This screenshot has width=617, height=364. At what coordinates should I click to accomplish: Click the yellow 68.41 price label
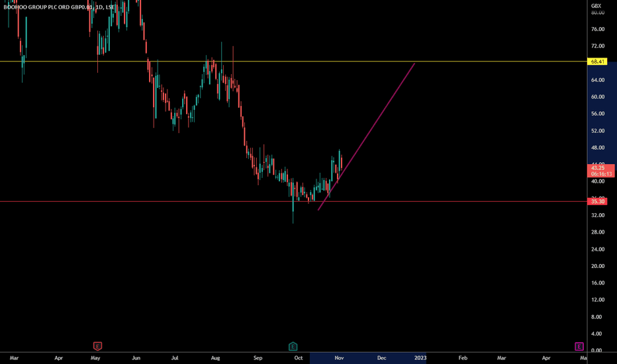[x=597, y=62]
